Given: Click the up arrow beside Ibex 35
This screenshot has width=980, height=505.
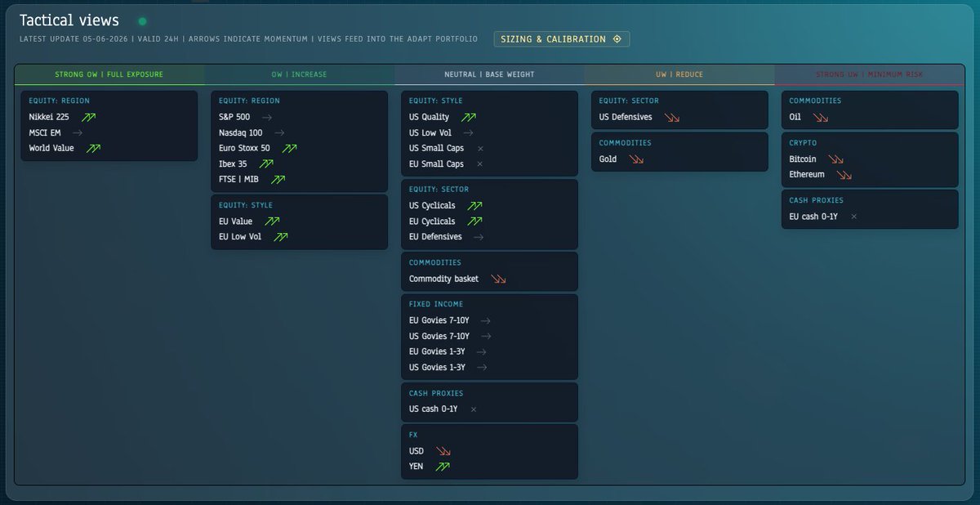Looking at the screenshot, I should coord(265,163).
